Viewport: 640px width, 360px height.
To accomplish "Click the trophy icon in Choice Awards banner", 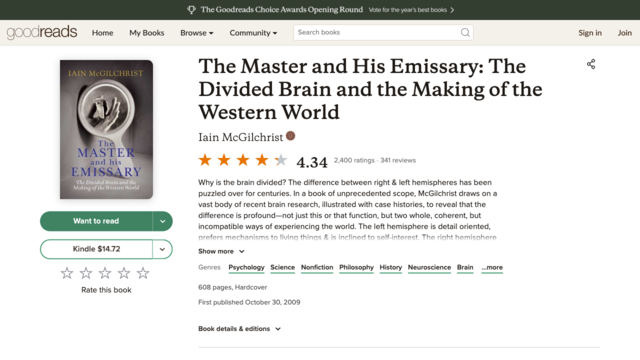I will point(191,10).
